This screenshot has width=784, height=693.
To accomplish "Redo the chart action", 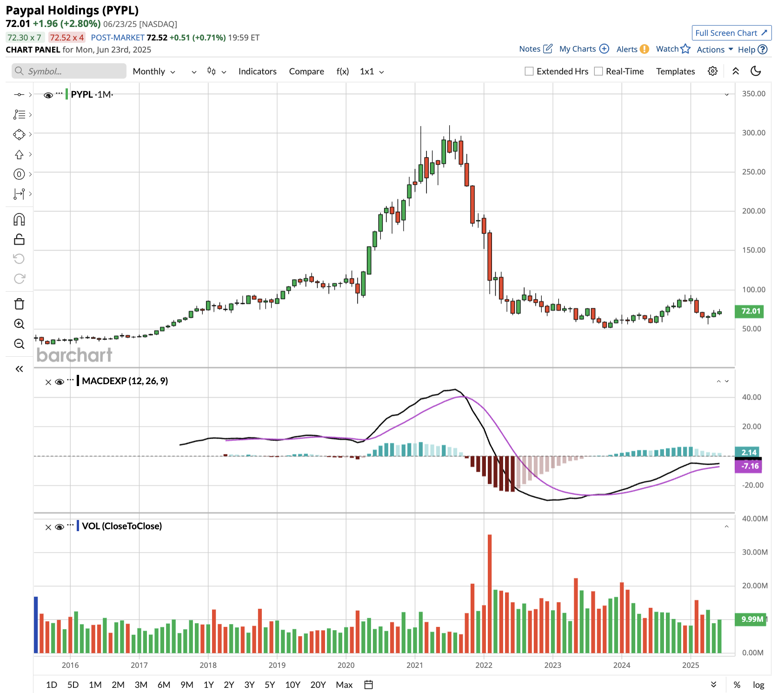I will pyautogui.click(x=19, y=279).
